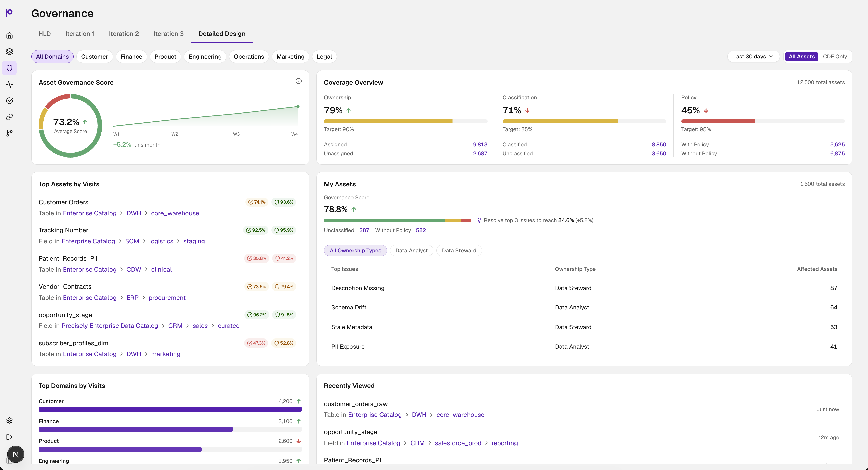
Task: Open core_warehouse link under Customer Orders
Action: pyautogui.click(x=175, y=214)
